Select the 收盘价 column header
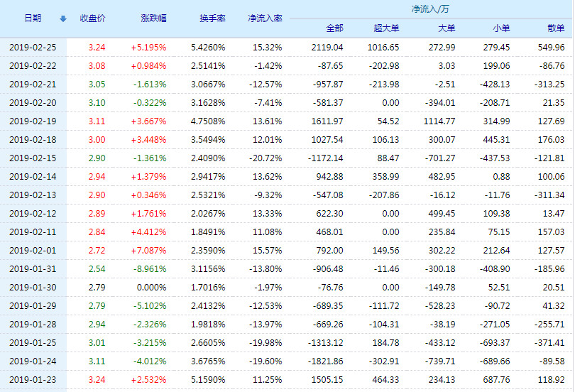The height and width of the screenshot is (392, 575). click(94, 18)
